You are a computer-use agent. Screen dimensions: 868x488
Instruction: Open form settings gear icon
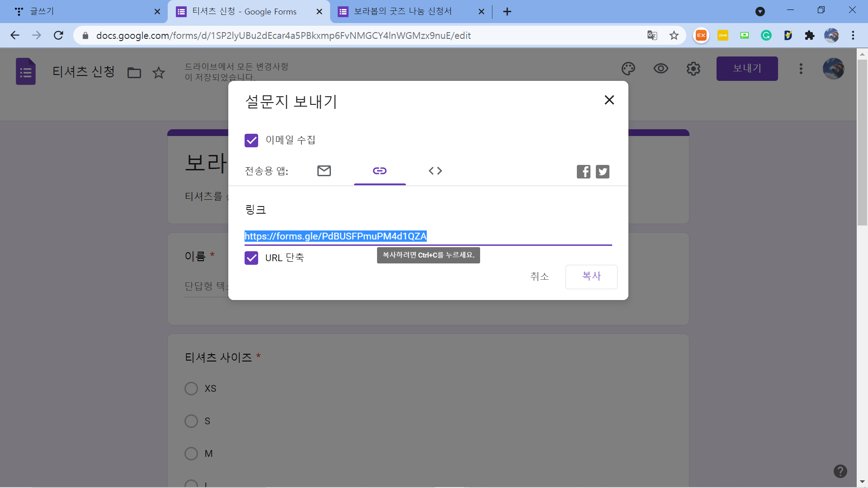coord(693,69)
